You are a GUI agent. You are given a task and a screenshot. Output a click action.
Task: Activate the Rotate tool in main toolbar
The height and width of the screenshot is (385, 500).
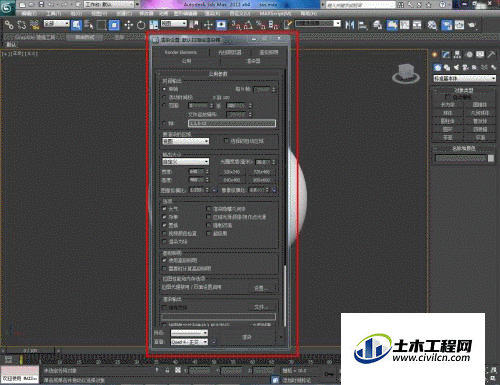pos(141,25)
